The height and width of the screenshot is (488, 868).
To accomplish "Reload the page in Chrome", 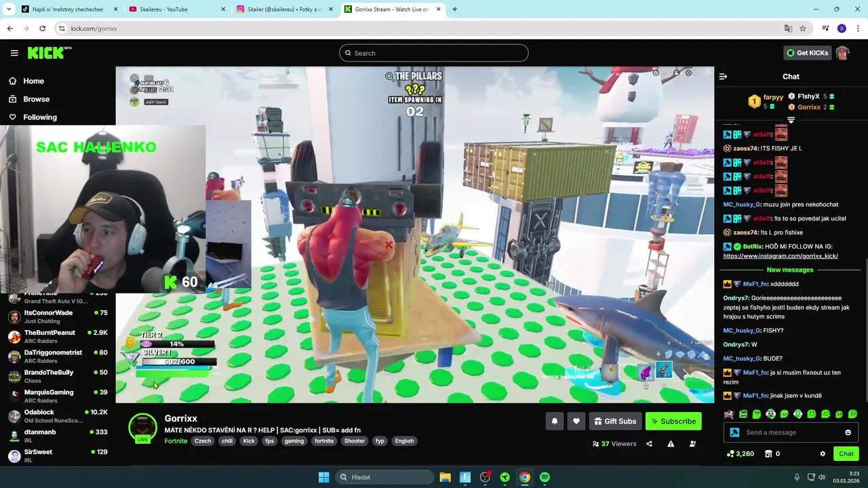I will pyautogui.click(x=42, y=28).
